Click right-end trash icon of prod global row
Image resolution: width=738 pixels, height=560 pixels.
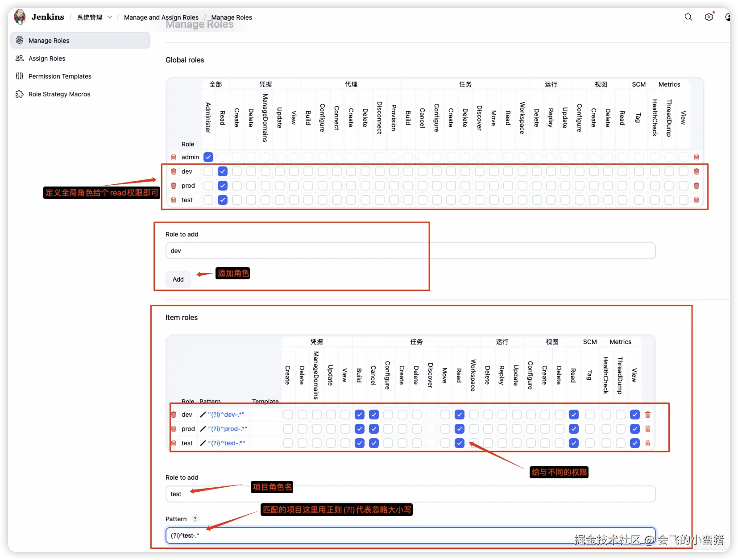coord(697,186)
